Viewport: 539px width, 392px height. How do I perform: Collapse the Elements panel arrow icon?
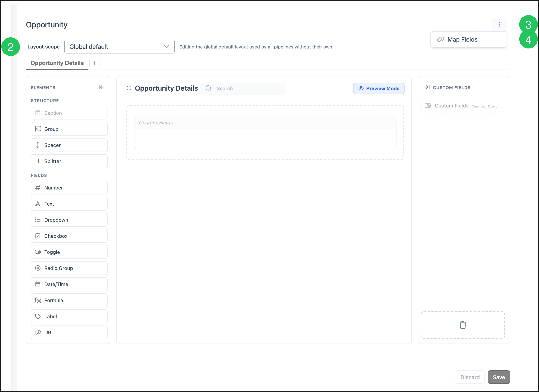tap(101, 87)
